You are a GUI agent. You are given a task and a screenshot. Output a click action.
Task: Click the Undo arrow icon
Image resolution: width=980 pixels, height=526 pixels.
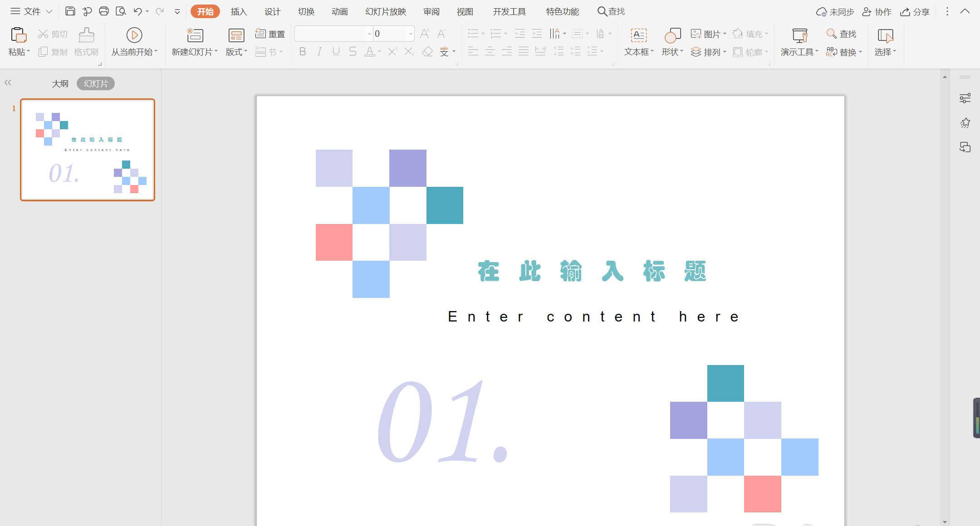coord(137,11)
